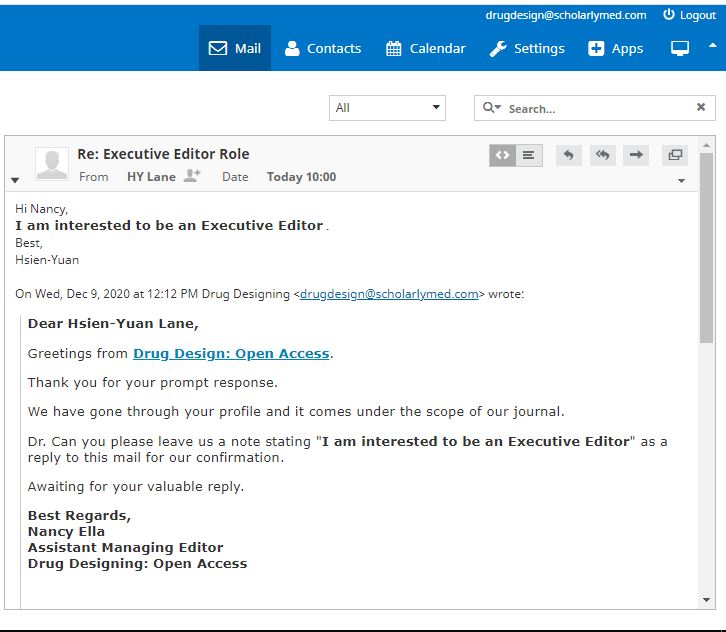726x632 pixels.
Task: Open more message actions arrow at right
Action: point(681,181)
